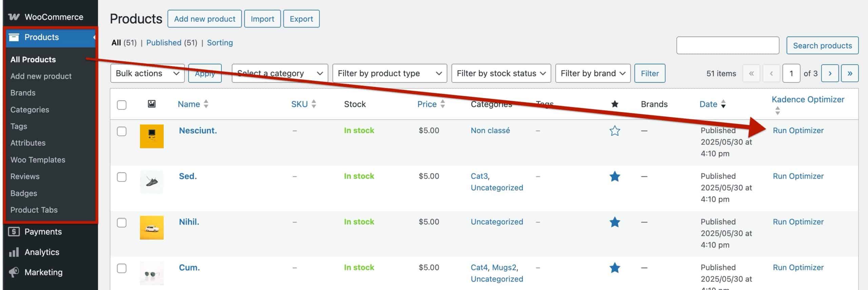868x290 pixels.
Task: Open Filter by stock status dropdown
Action: pyautogui.click(x=501, y=73)
